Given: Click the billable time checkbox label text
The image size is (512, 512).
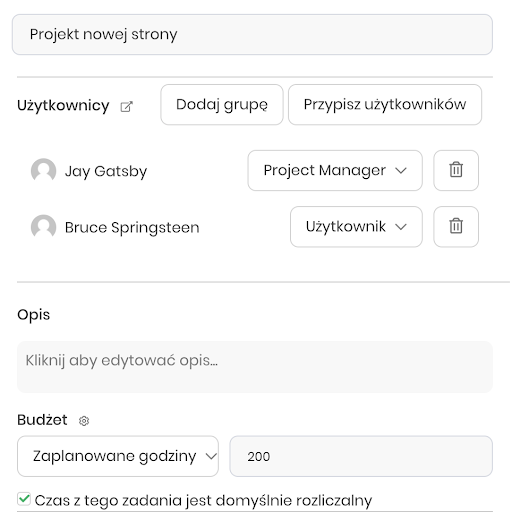Looking at the screenshot, I should pyautogui.click(x=203, y=501).
